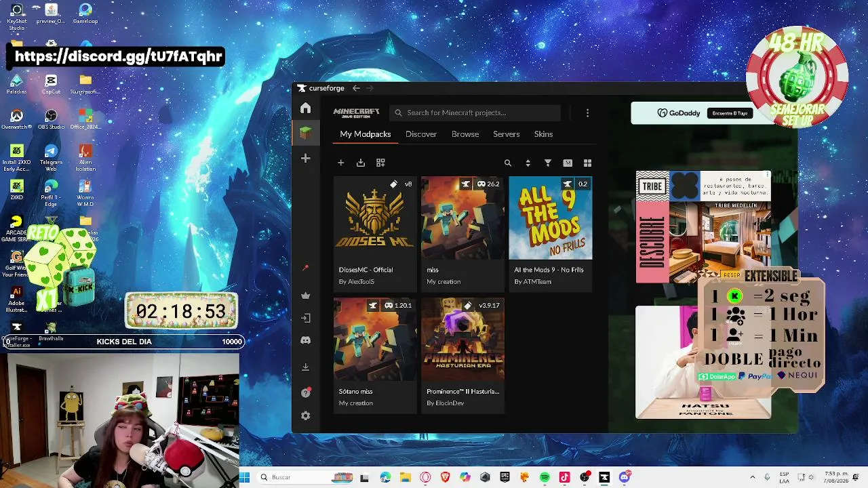868x488 pixels.
Task: Open downloads icon in CurseForge sidebar
Action: coord(305,367)
